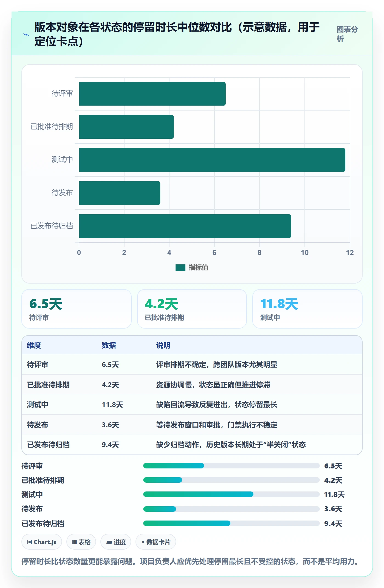This screenshot has width=384, height=588.
Task: Click the 资源协调慢 description cell
Action: point(213,385)
